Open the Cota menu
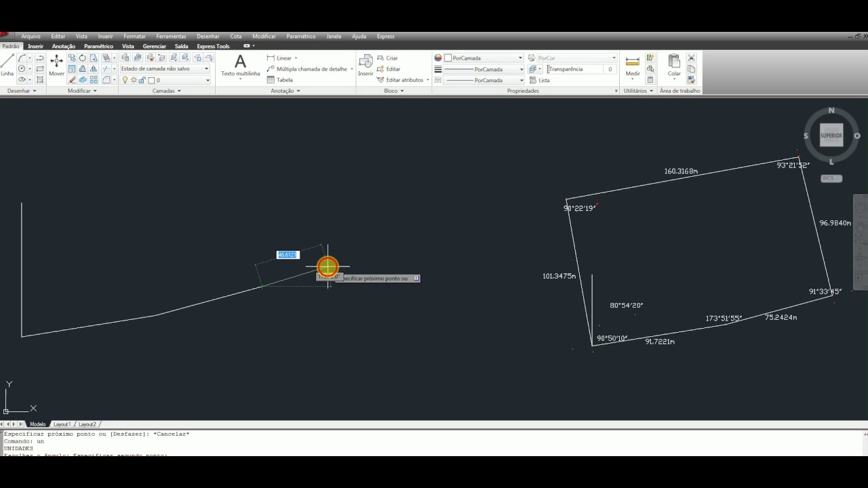 [x=235, y=37]
